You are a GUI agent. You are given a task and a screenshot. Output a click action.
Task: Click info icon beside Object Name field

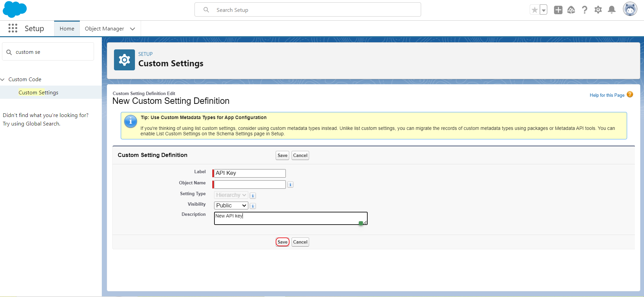click(x=290, y=185)
